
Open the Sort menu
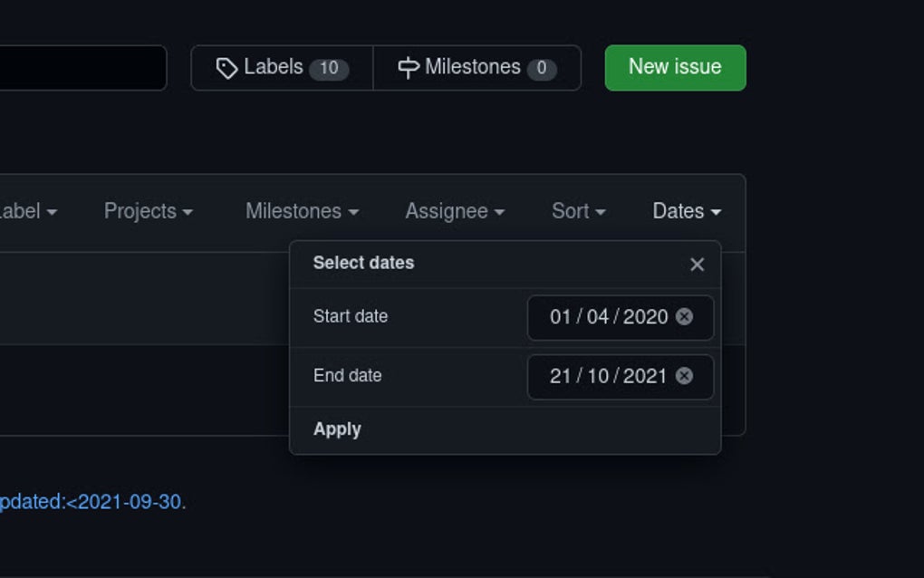(x=578, y=211)
